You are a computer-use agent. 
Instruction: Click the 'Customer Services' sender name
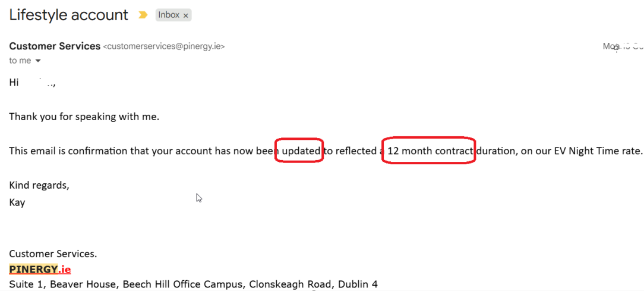click(x=55, y=46)
